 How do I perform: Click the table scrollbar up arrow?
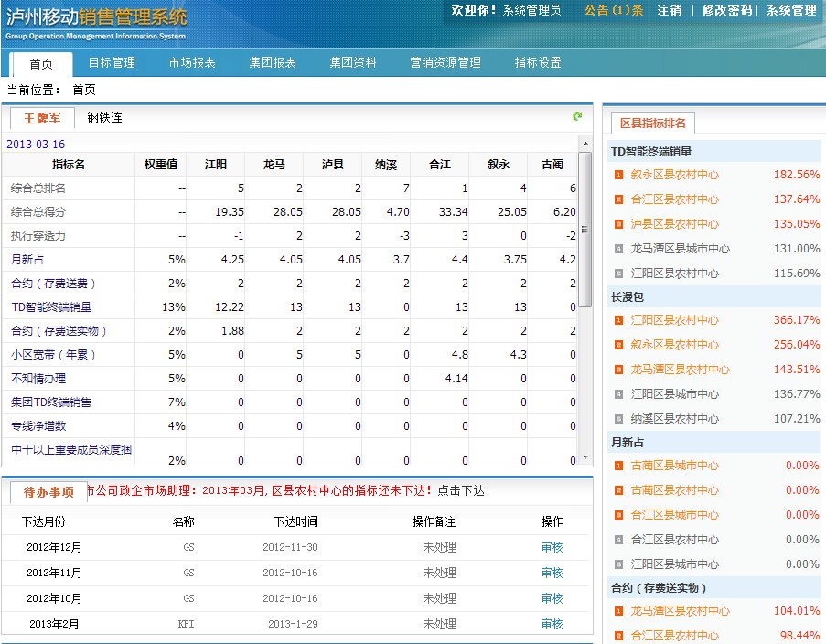point(585,144)
